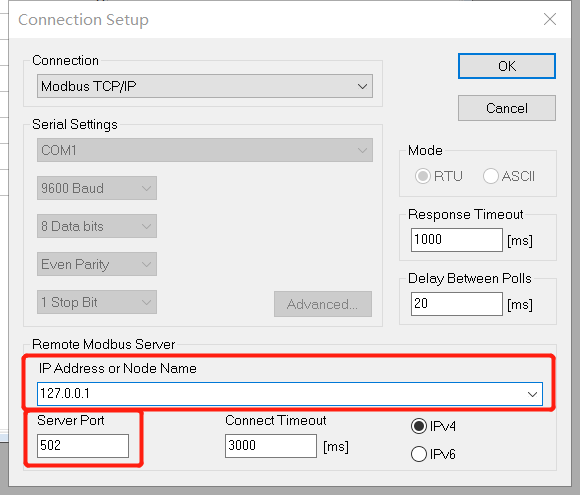Open the 9600 Baud dropdown
Viewport: 580px width, 495px height.
(x=97, y=188)
